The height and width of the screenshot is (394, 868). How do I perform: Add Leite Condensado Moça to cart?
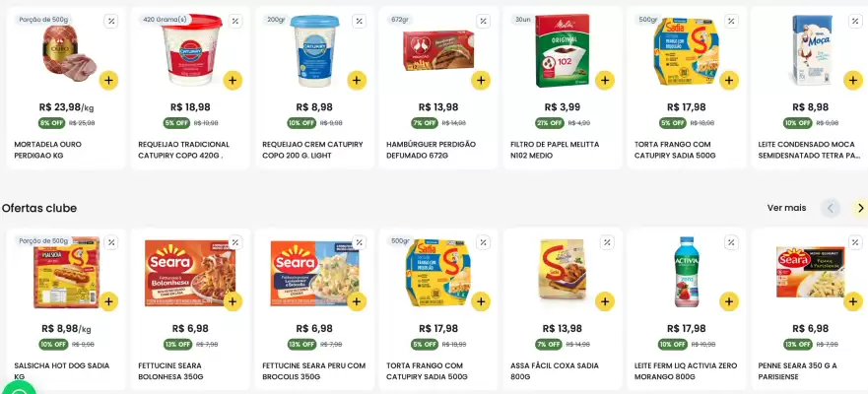tap(853, 80)
